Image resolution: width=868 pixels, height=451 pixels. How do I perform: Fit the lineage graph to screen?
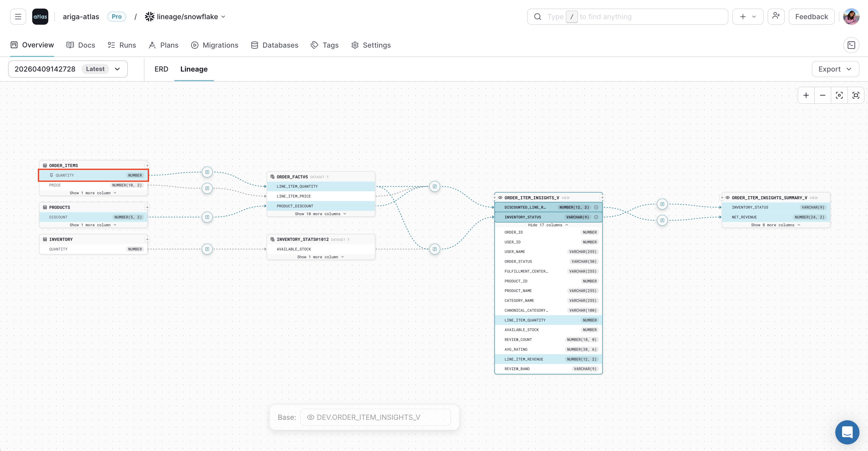click(856, 95)
